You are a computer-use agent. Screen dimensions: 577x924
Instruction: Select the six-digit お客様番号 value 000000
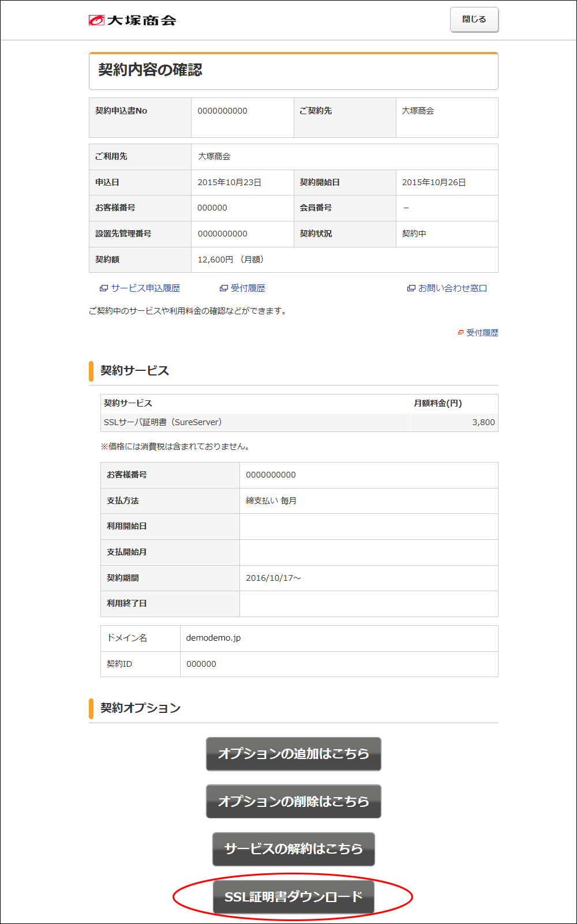212,208
